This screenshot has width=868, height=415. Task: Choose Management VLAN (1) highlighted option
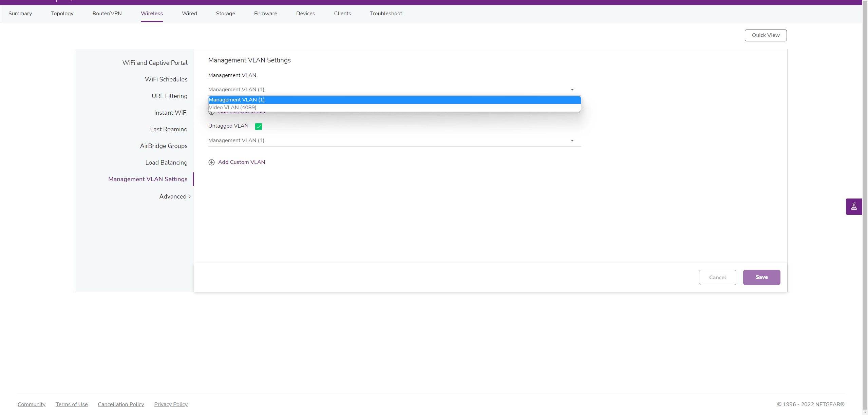(x=237, y=100)
